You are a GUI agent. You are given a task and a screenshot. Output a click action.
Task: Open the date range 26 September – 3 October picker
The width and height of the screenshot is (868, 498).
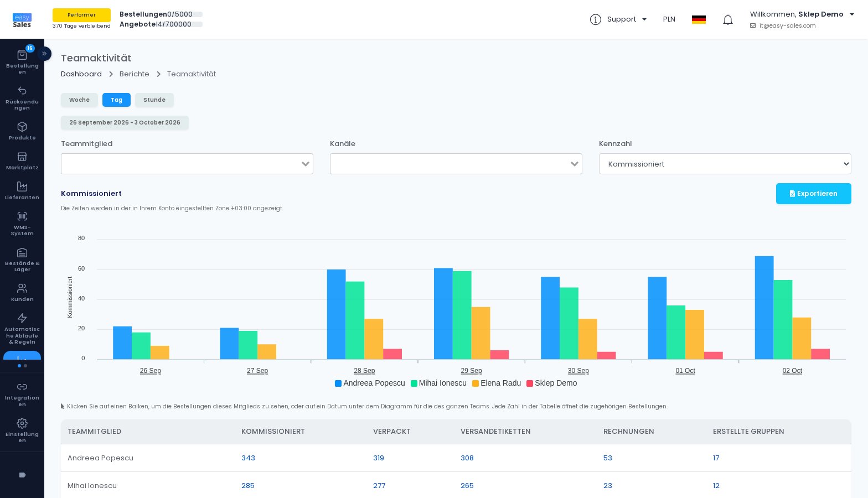coord(125,123)
